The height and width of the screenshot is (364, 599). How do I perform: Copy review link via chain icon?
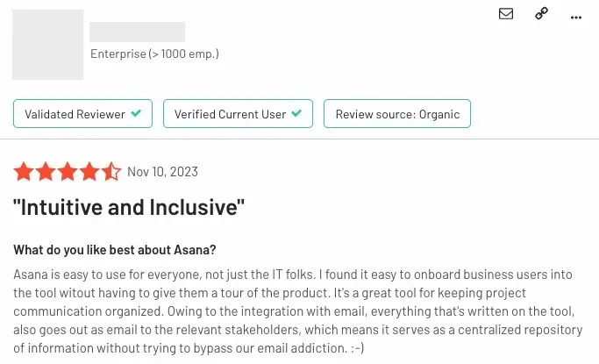[x=541, y=13]
